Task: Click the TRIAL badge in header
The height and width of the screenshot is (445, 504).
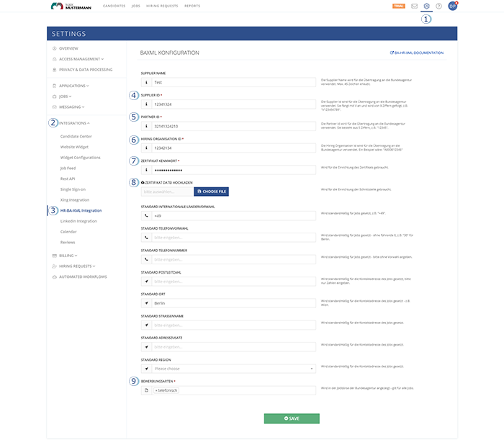Action: pos(398,6)
